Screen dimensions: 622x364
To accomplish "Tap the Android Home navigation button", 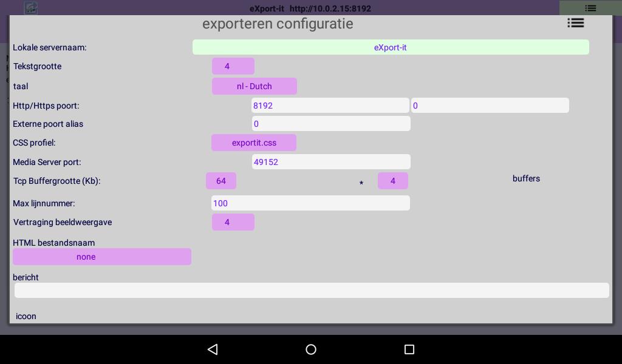I will (x=311, y=349).
